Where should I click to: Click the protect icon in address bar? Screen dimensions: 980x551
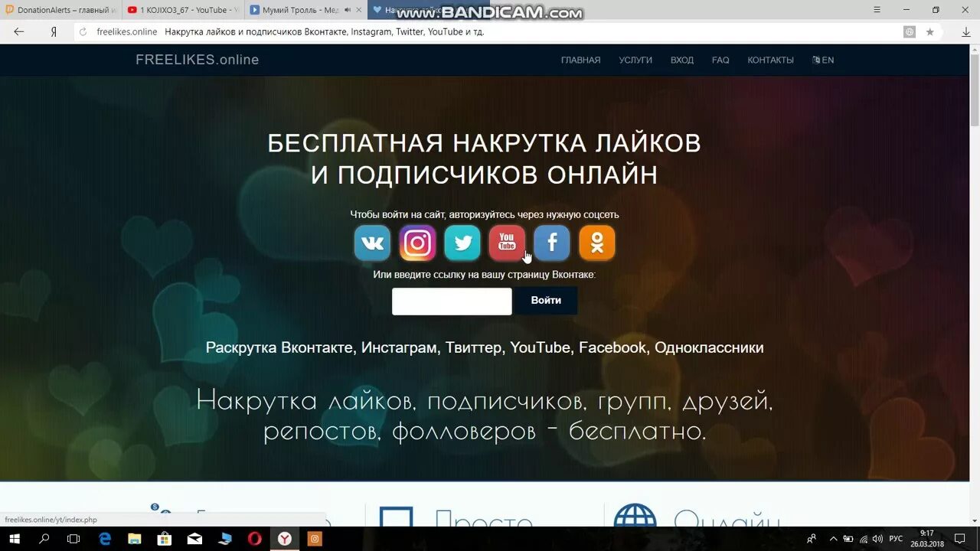point(910,32)
